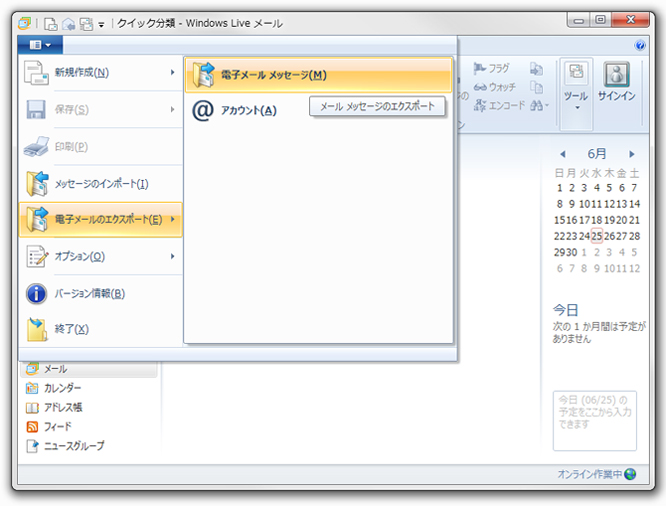Maximize the Windows Live メール window
The width and height of the screenshot is (666, 506).
pyautogui.click(x=600, y=20)
